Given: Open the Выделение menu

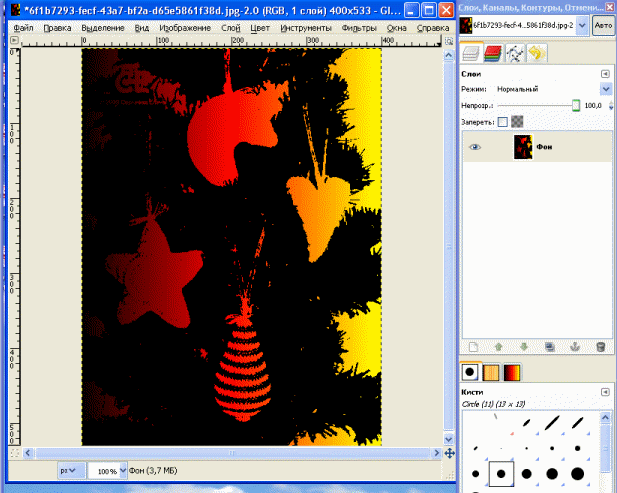Looking at the screenshot, I should pyautogui.click(x=103, y=28).
